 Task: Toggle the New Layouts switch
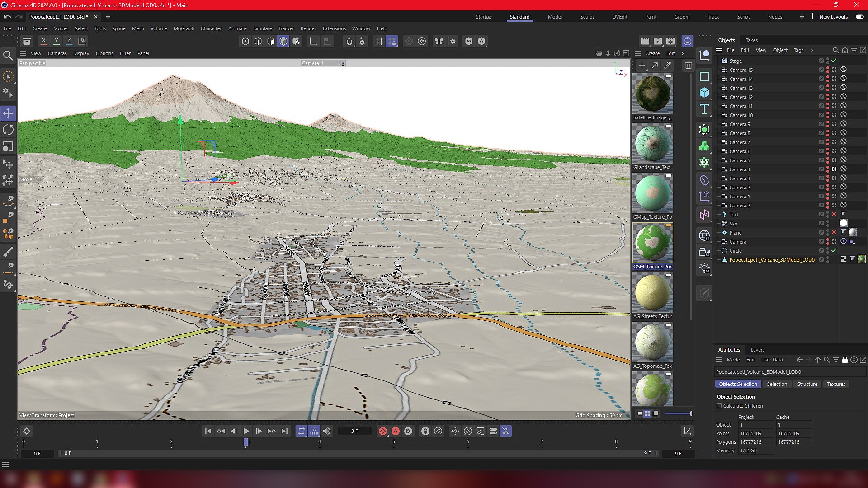coord(859,17)
